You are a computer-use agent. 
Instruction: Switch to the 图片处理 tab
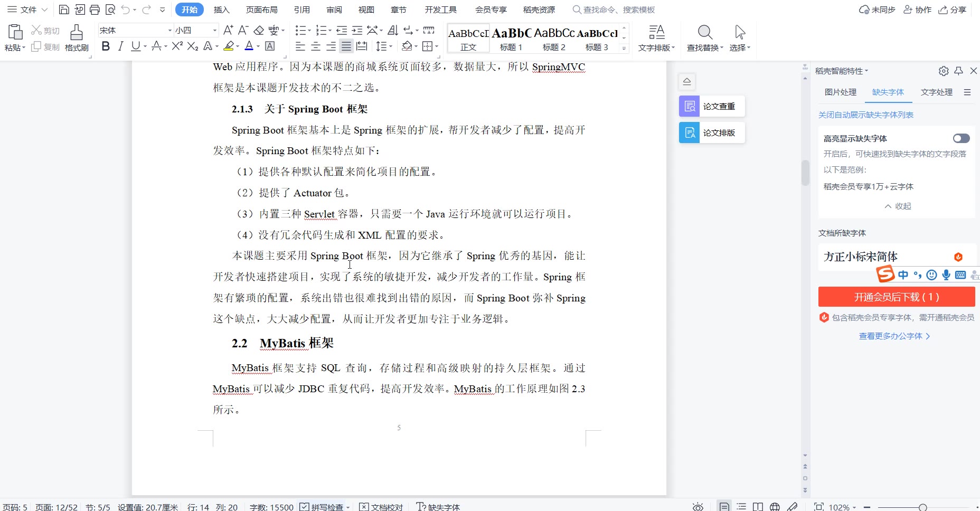(x=840, y=92)
